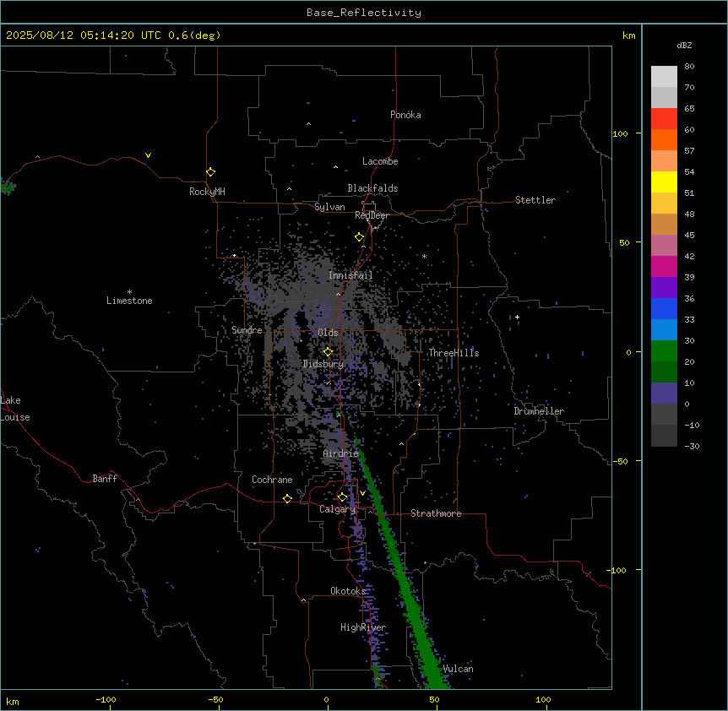This screenshot has width=728, height=711.
Task: Select the violet swatch below 39 dBZ
Action: [x=664, y=288]
